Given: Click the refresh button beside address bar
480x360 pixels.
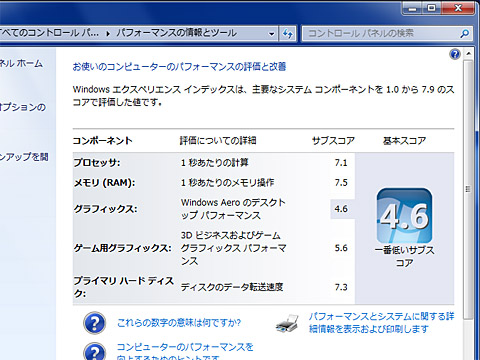Looking at the screenshot, I should (x=288, y=33).
